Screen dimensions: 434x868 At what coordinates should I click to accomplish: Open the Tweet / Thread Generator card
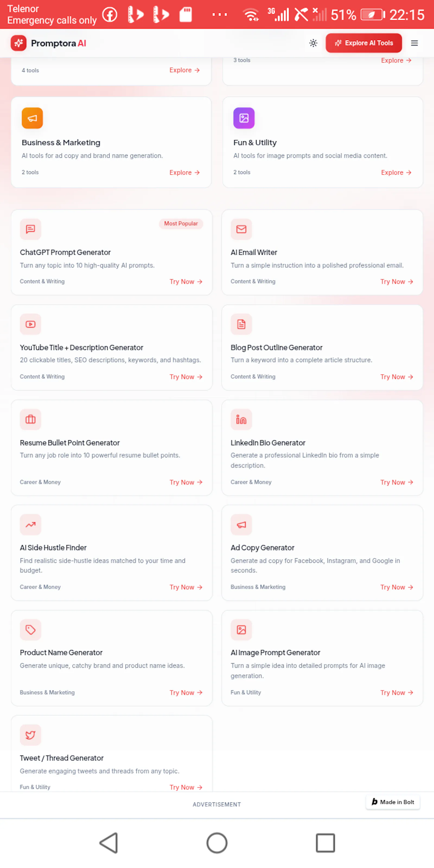click(111, 754)
